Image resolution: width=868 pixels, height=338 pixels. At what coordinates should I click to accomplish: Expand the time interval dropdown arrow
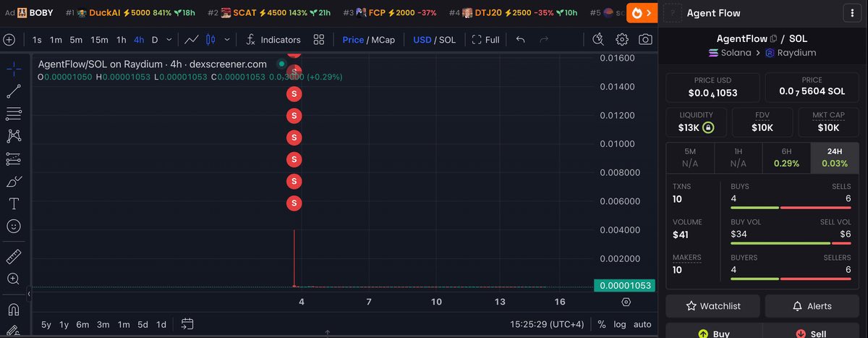click(x=169, y=40)
